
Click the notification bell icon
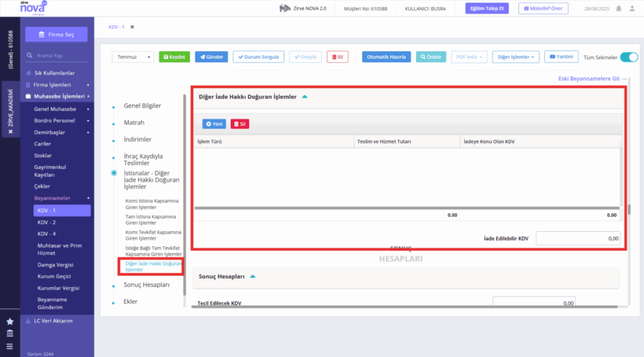tap(619, 8)
